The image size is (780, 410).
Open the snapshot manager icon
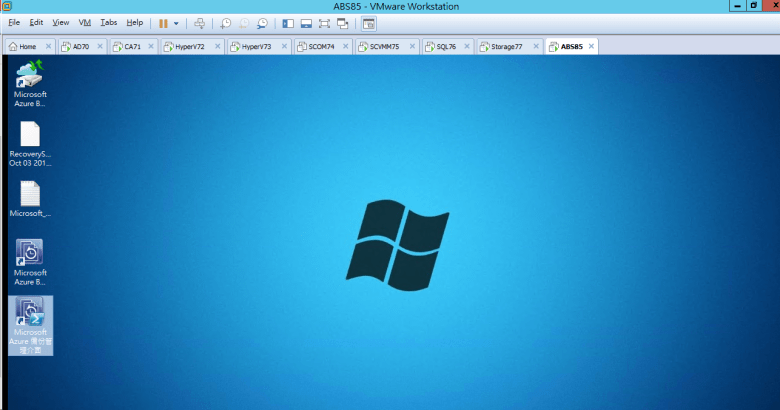point(262,22)
